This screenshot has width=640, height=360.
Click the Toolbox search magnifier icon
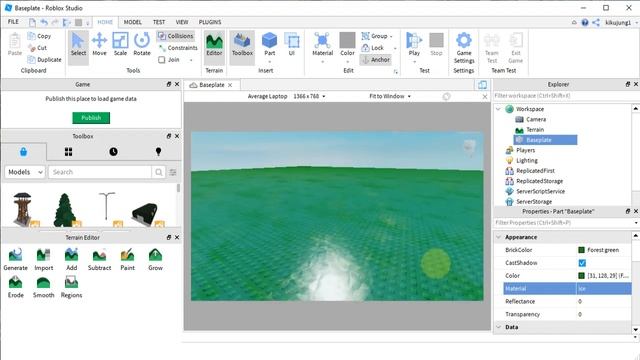click(x=158, y=172)
